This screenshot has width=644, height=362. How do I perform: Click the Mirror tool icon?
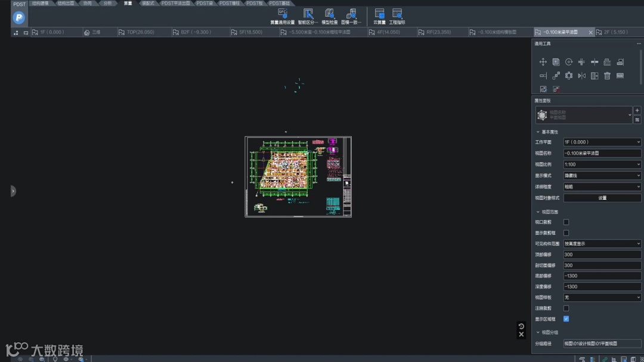pyautogui.click(x=581, y=76)
